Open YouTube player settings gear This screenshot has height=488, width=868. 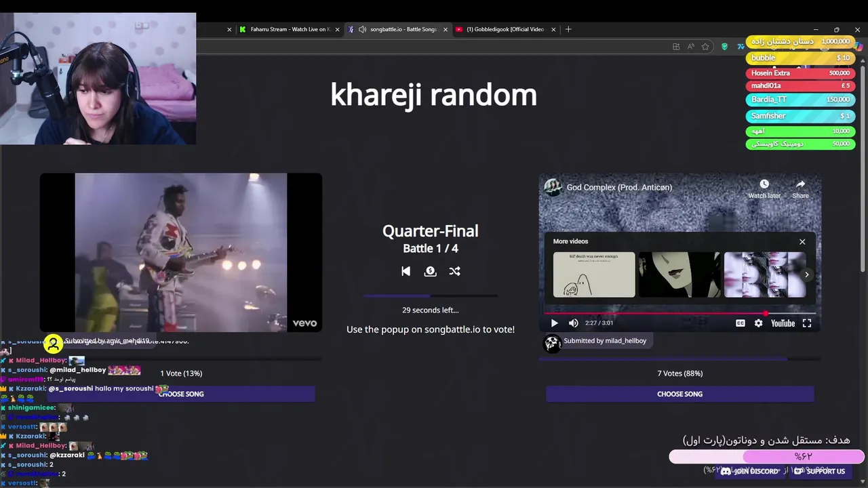(758, 323)
